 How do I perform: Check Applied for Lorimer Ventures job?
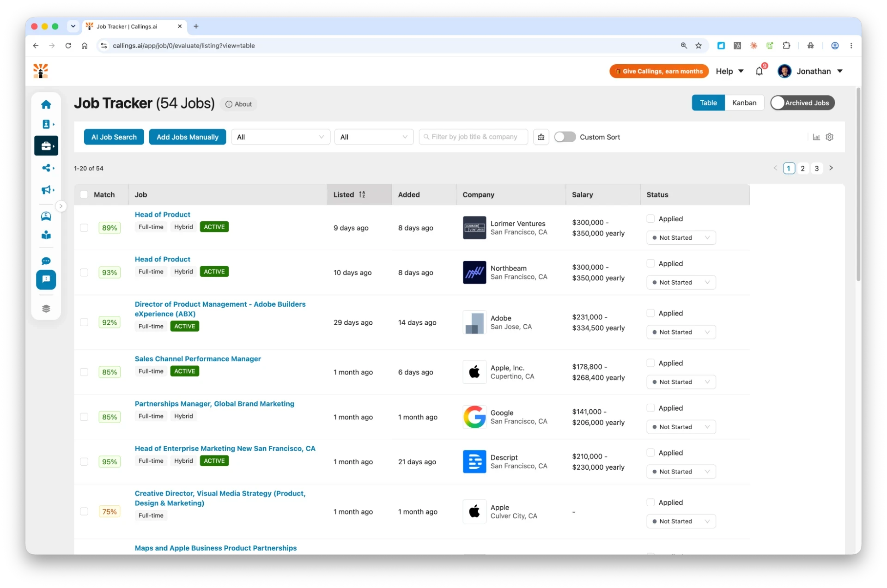click(x=650, y=219)
